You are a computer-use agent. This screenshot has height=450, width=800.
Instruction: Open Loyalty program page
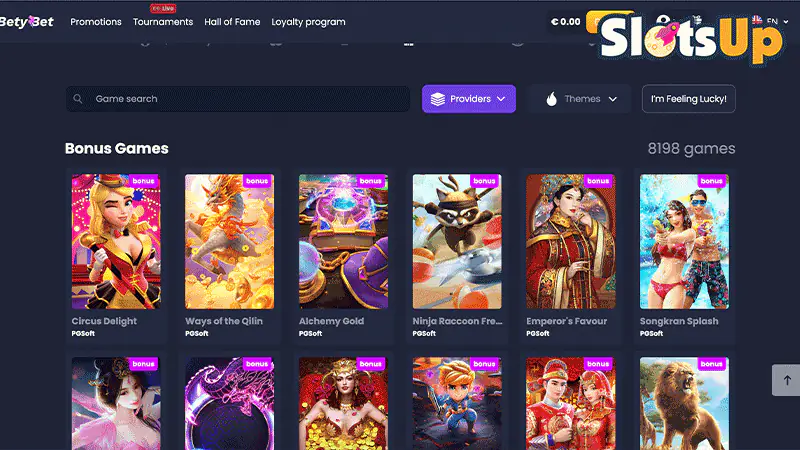coord(308,22)
